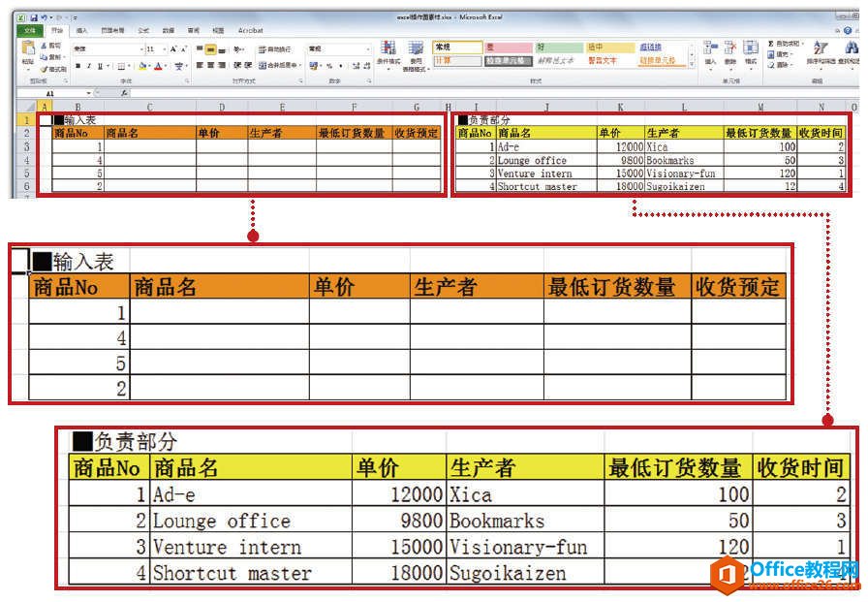Enable Bottom Align for the cell
868x602 pixels.
tap(222, 49)
